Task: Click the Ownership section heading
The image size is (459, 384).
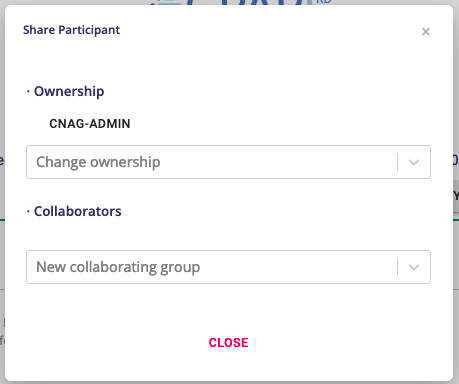Action: pos(69,91)
